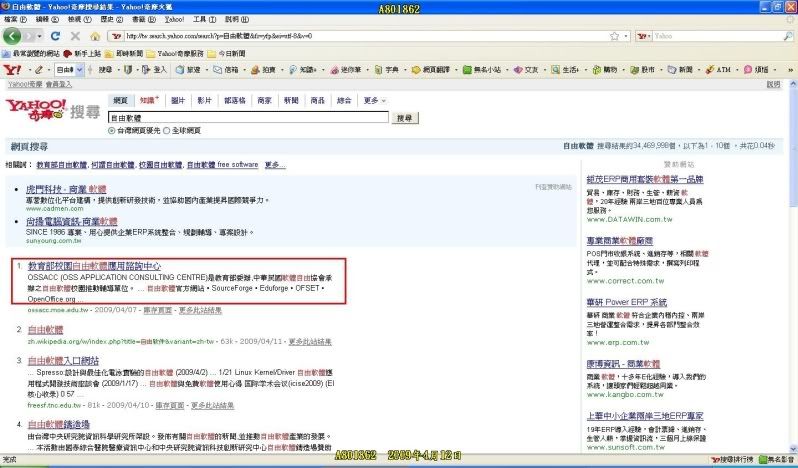The image size is (798, 468).
Task: Expand toolbar overflow chevron at right end
Action: 790,70
